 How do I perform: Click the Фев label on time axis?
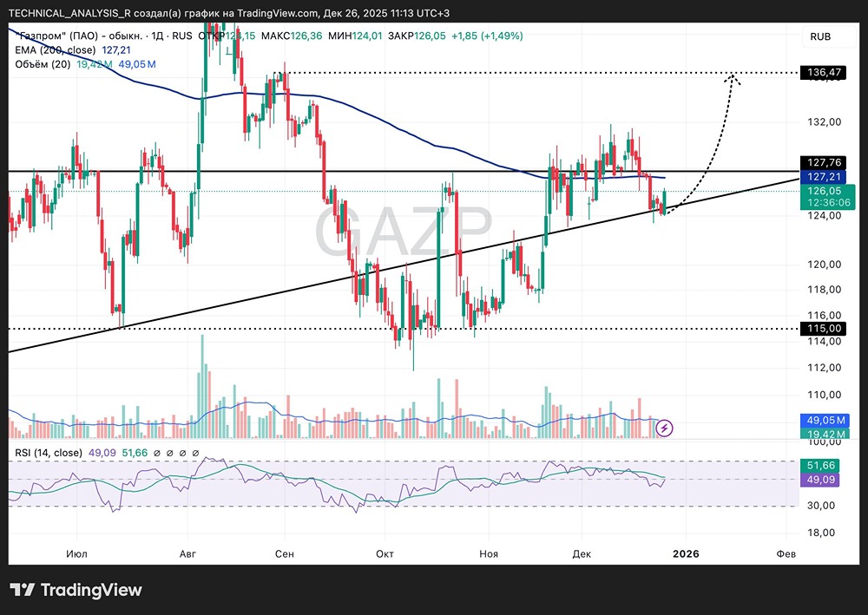pyautogui.click(x=786, y=553)
